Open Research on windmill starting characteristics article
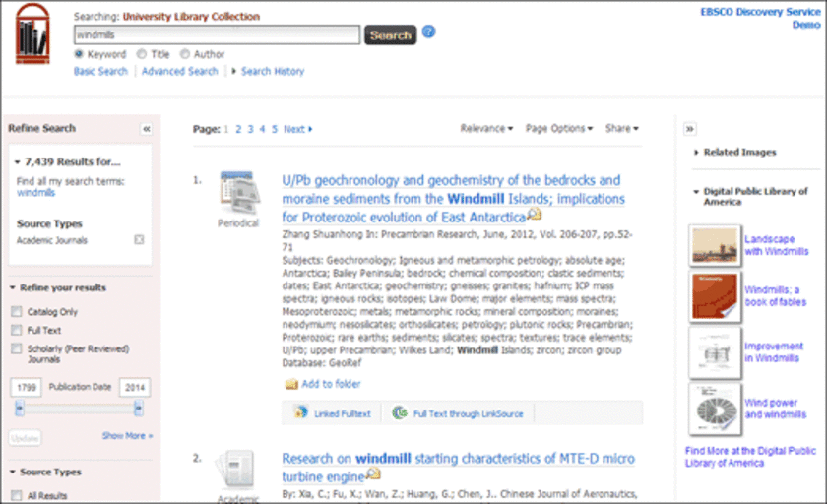This screenshot has width=827, height=504. (459, 468)
